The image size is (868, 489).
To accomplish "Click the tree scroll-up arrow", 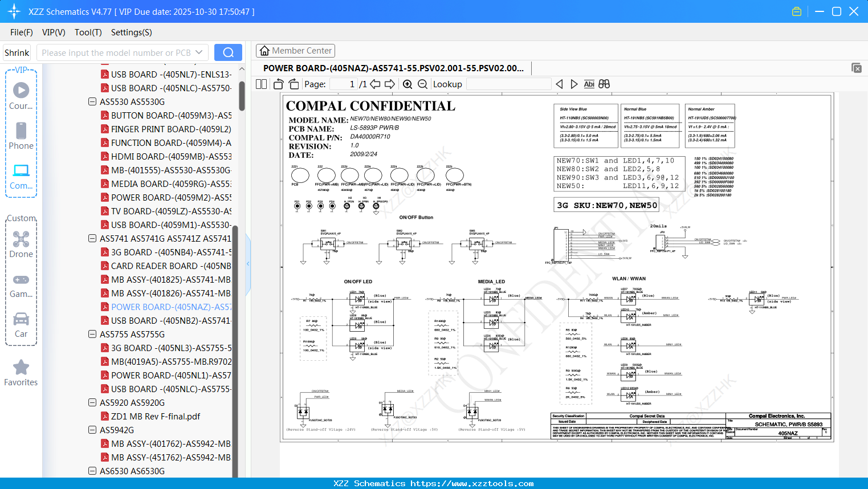I will (242, 69).
